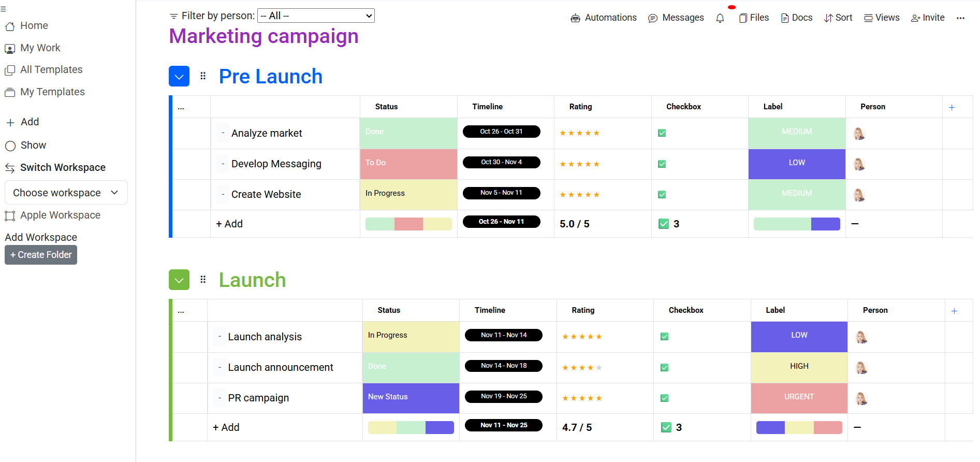The image size is (980, 462).
Task: Click the drag handle beside Pre Launch
Action: pyautogui.click(x=203, y=76)
